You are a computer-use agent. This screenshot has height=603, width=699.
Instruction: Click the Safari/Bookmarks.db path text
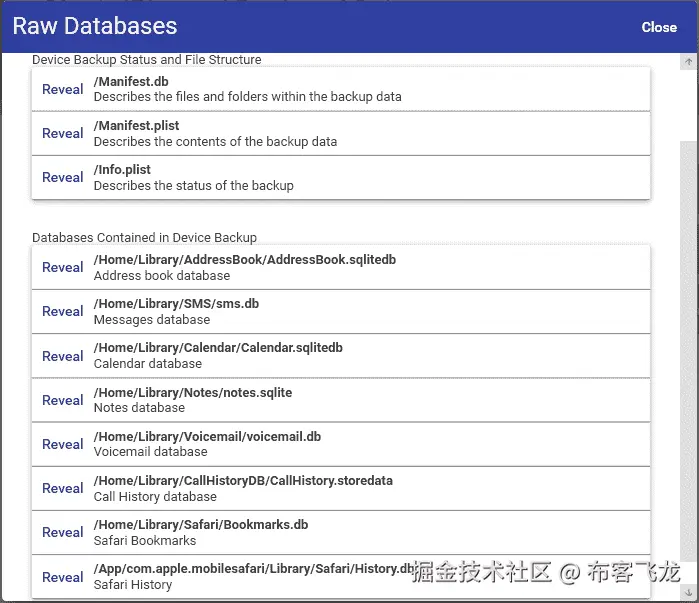[x=201, y=525]
